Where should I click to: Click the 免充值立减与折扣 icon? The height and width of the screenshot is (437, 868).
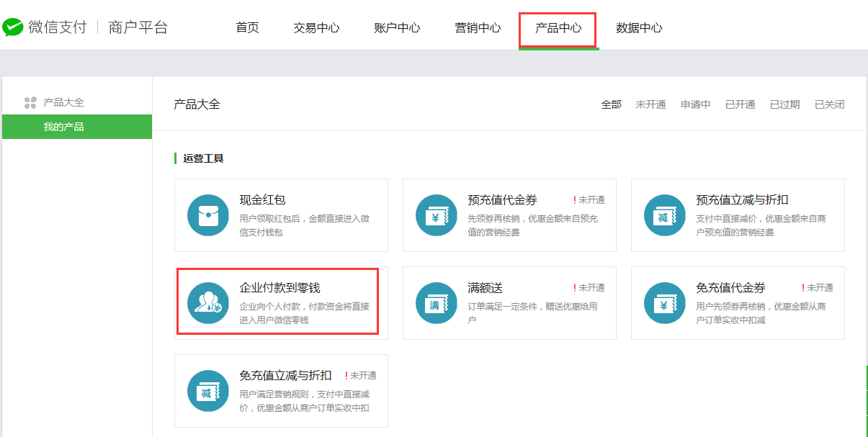[x=208, y=391]
